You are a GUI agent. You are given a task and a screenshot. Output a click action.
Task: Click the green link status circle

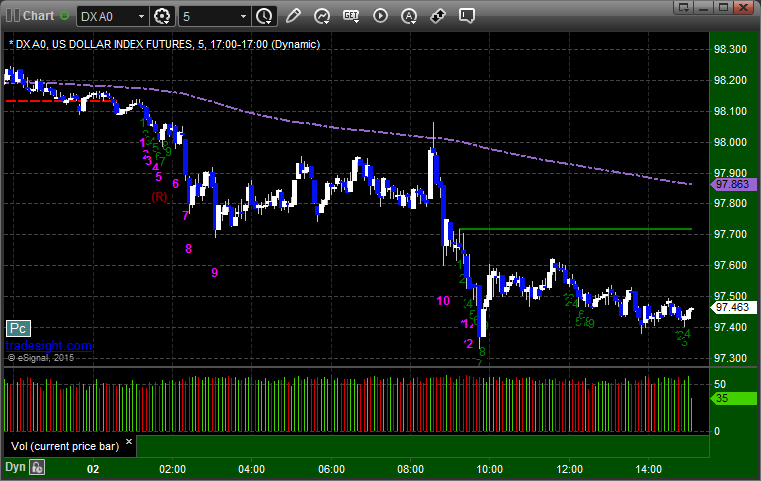coord(64,16)
